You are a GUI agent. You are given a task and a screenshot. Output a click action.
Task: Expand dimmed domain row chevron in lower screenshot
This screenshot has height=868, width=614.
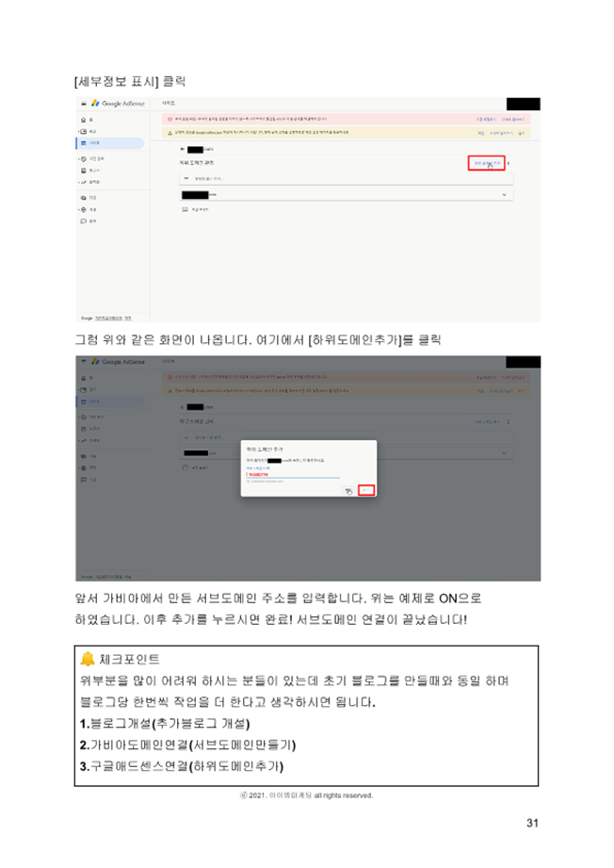click(504, 453)
